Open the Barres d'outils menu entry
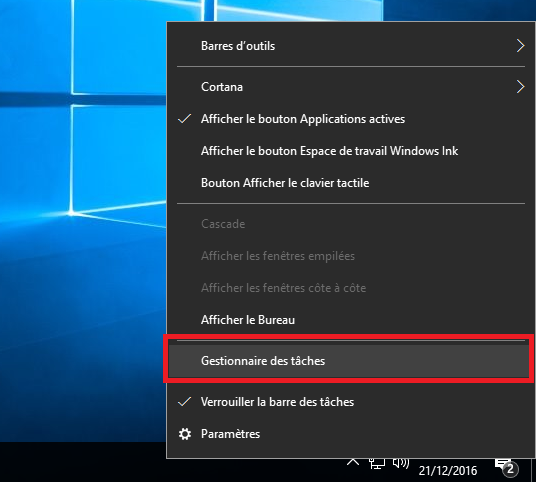 (x=351, y=46)
